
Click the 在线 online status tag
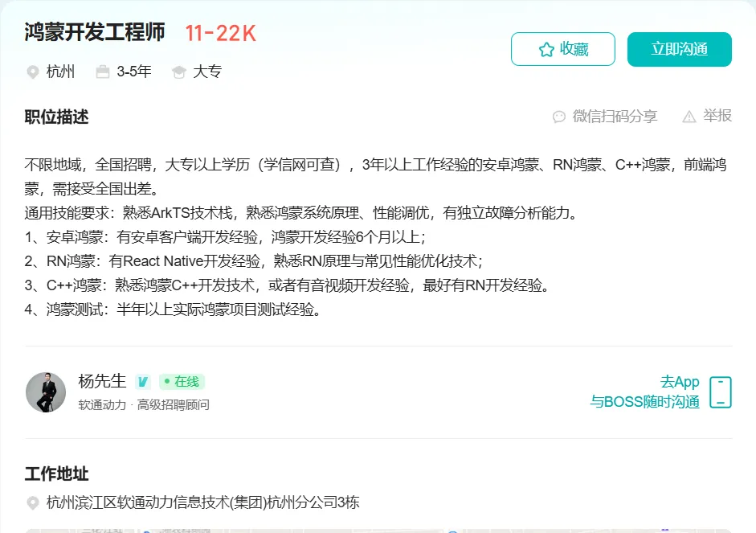tap(182, 382)
